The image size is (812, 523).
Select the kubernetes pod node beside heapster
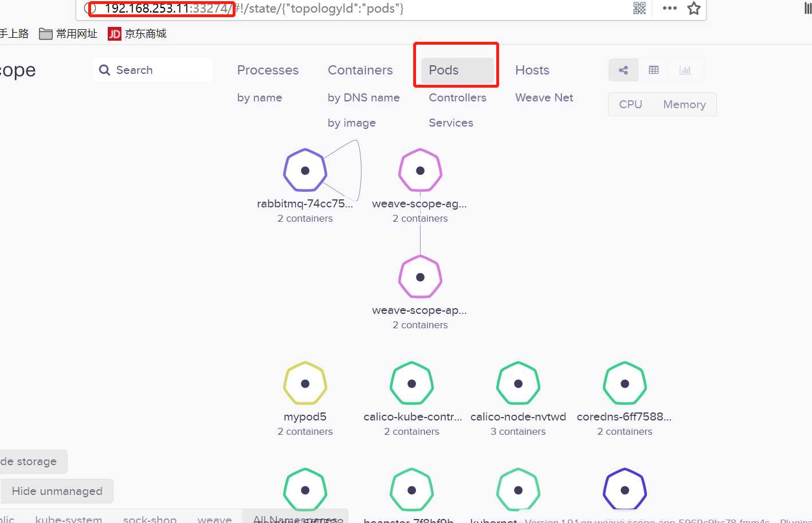click(x=518, y=490)
